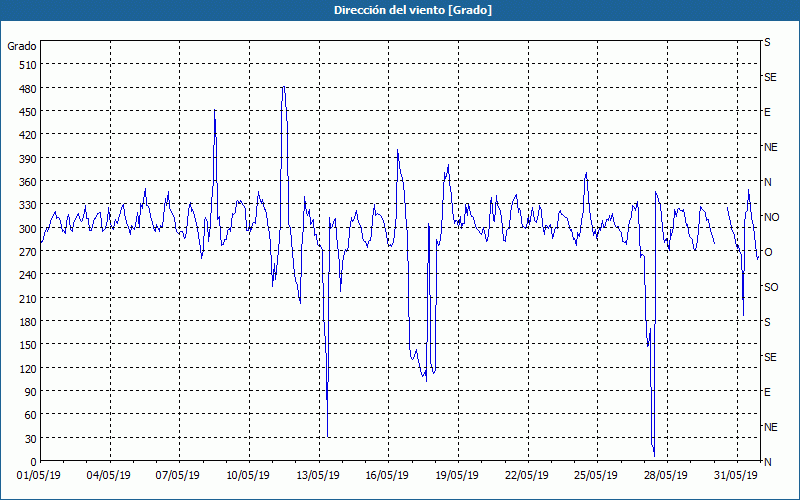Viewport: 800px width, 500px height.
Task: Click the right-axis 'N' label level with 360
Action: point(767,182)
